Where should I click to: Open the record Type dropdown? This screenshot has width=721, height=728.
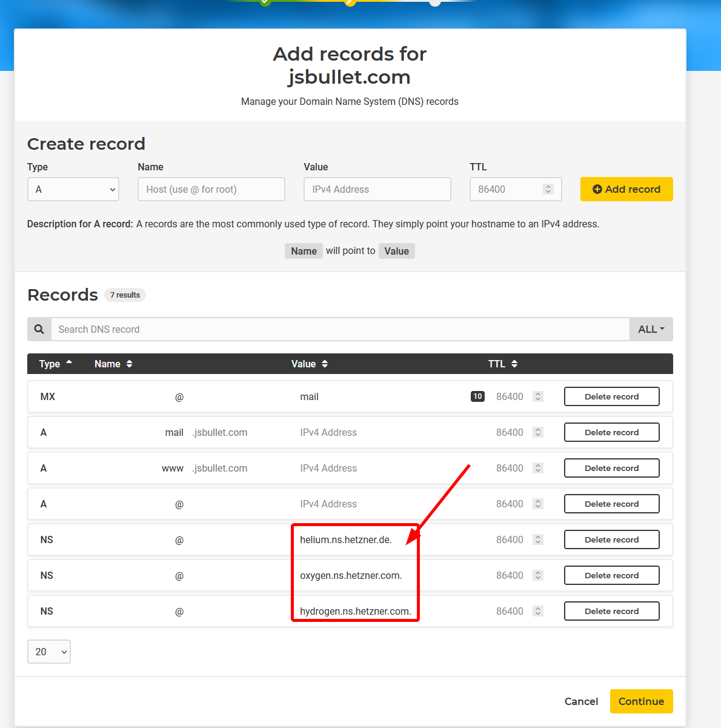pos(73,189)
